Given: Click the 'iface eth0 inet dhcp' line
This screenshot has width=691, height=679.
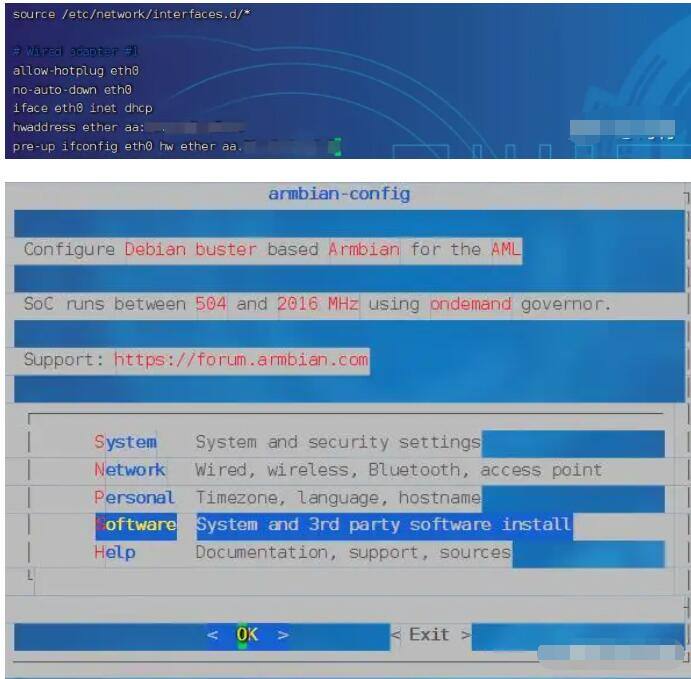Looking at the screenshot, I should click(x=83, y=108).
